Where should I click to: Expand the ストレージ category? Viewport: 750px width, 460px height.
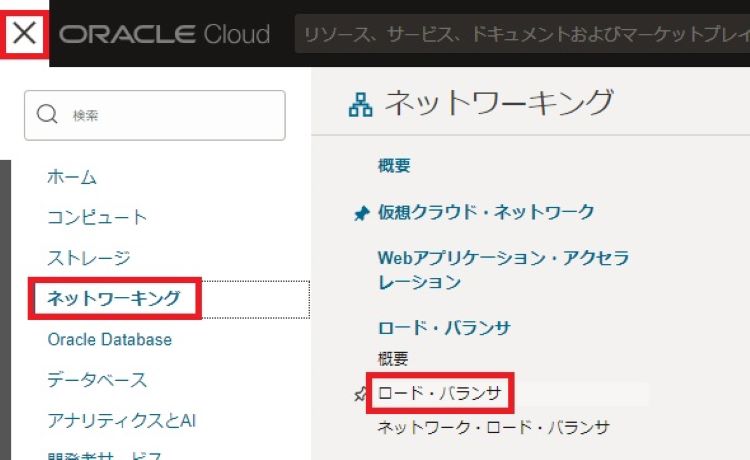(89, 258)
